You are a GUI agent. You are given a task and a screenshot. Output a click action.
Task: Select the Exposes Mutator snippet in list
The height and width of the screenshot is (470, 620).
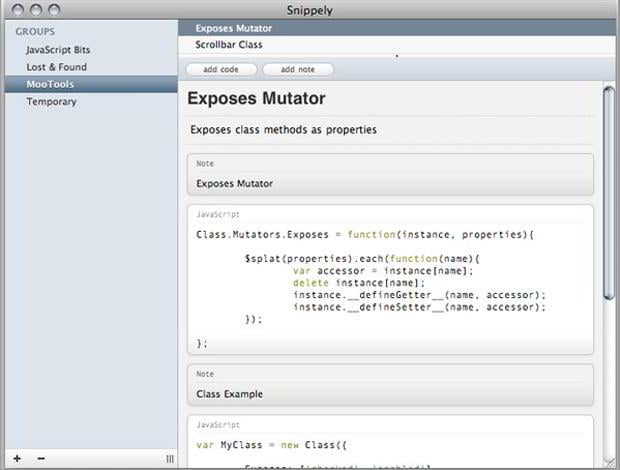pos(233,28)
